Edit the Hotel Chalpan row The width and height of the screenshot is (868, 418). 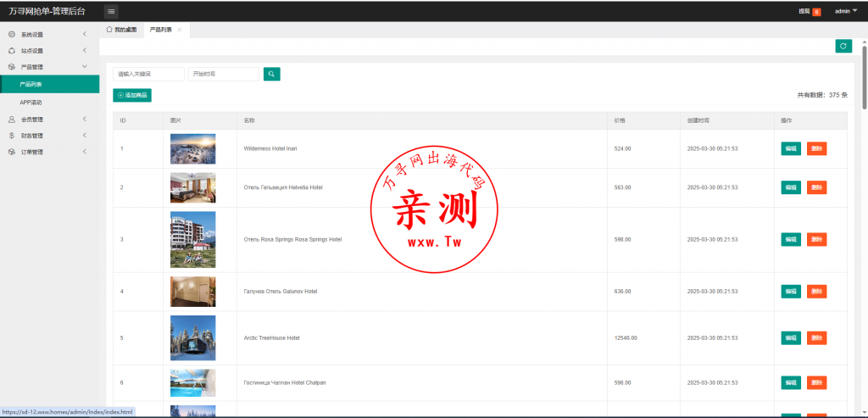click(x=791, y=382)
